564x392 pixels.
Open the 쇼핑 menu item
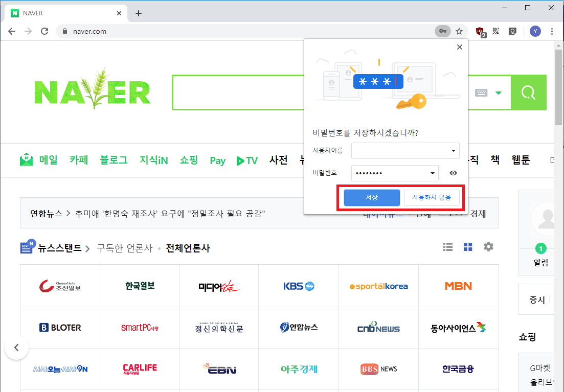click(x=189, y=159)
